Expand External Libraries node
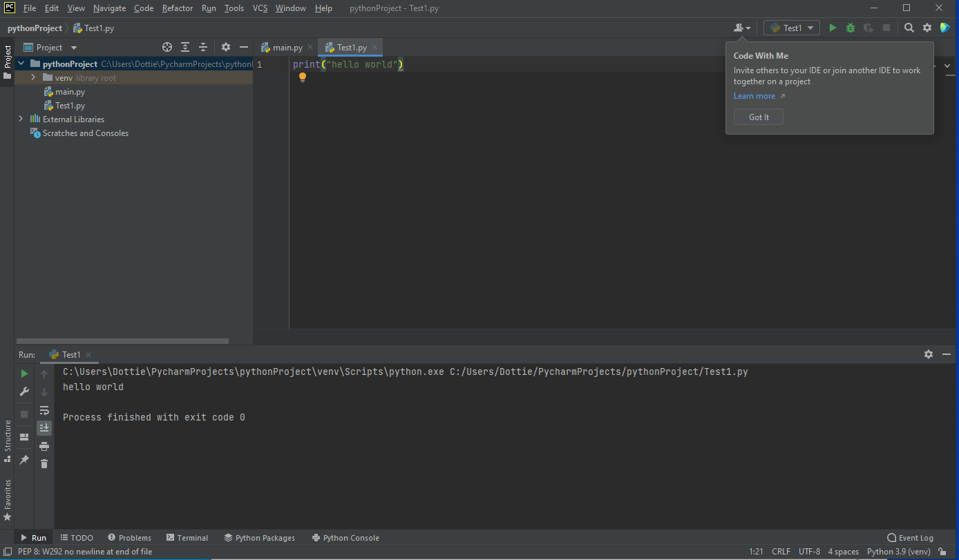This screenshot has height=560, width=959. point(21,119)
